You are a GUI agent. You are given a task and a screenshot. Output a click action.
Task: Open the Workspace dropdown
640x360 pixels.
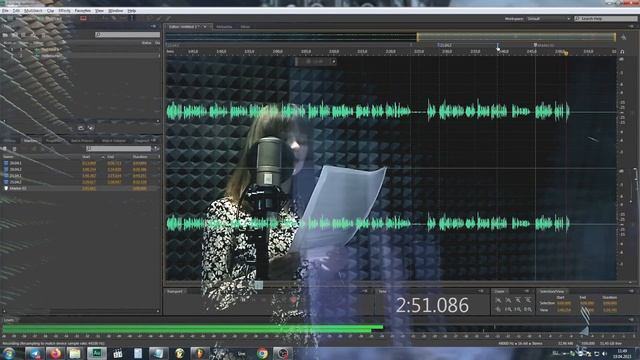548,19
